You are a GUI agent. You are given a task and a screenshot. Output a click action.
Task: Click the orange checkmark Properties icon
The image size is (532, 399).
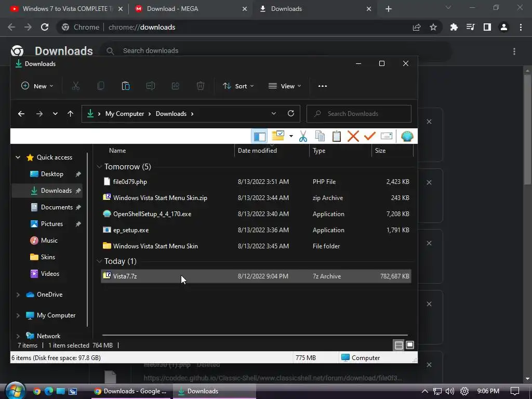coord(370,137)
